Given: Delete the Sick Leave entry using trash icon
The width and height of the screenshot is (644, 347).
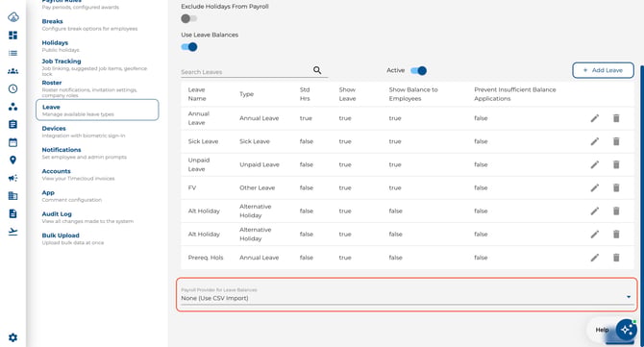Looking at the screenshot, I should (x=616, y=141).
